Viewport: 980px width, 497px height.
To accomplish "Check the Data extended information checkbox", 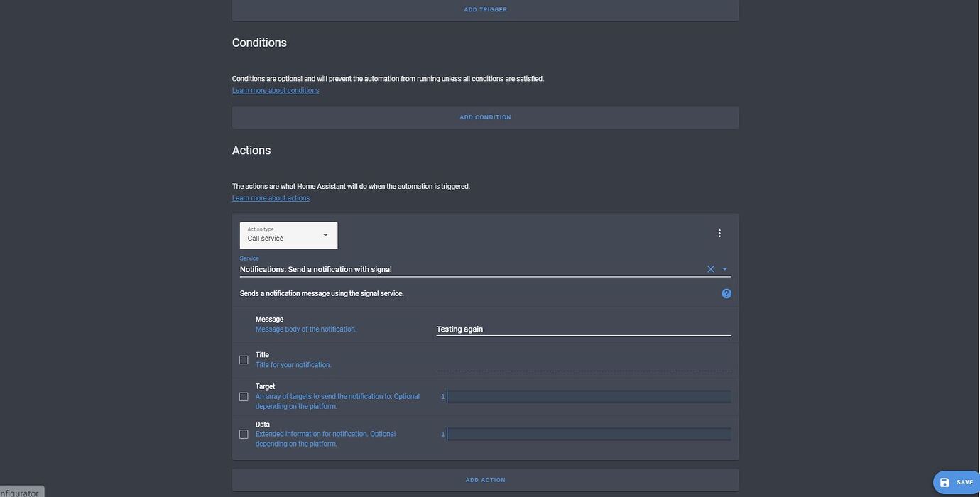I will point(244,434).
